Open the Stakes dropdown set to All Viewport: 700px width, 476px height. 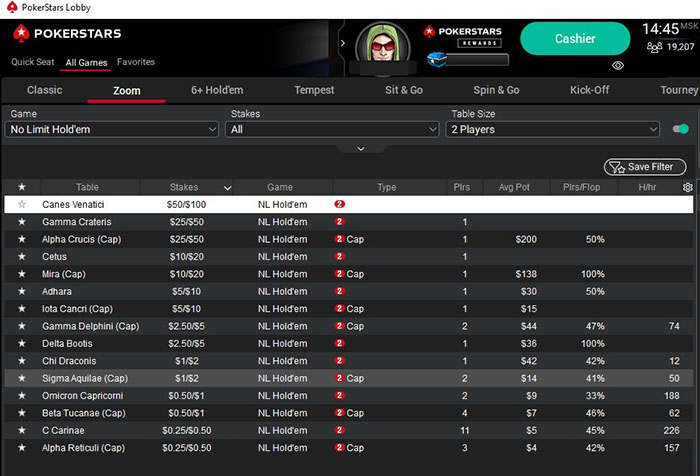[x=332, y=129]
